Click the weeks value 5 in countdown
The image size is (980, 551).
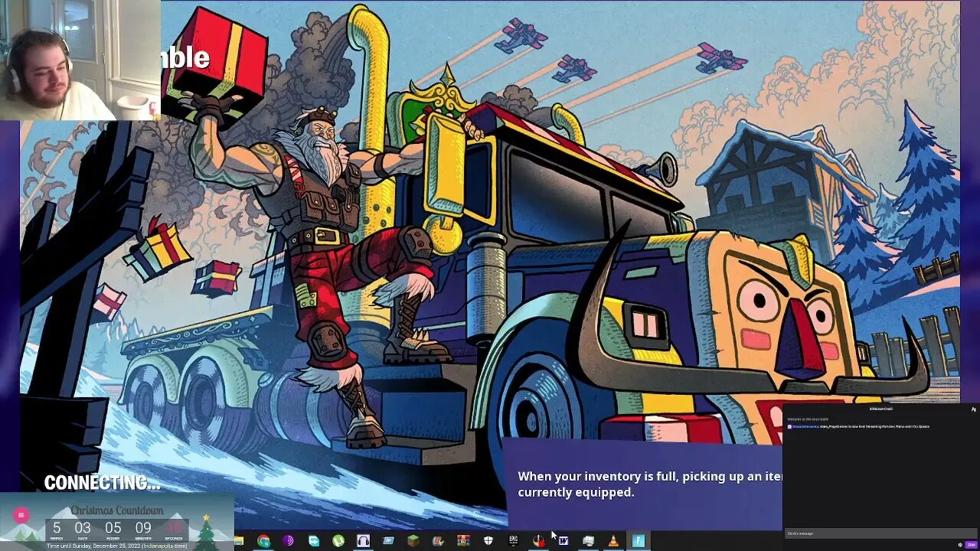(57, 528)
